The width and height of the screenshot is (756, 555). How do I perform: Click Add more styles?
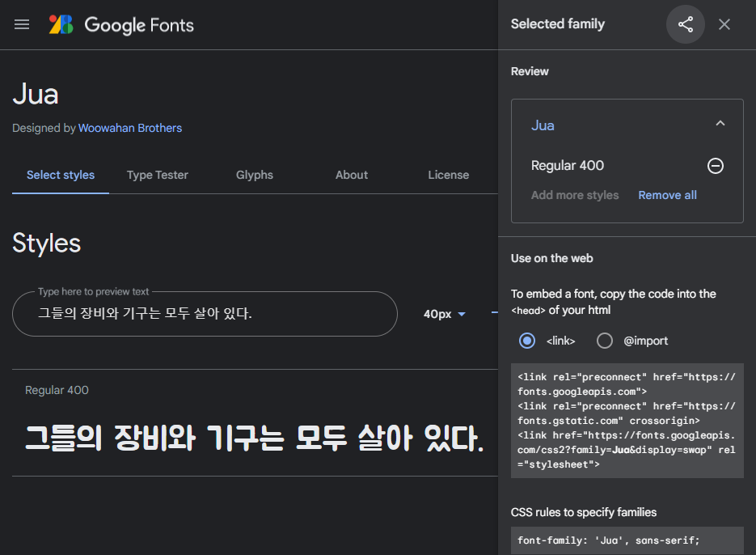[x=575, y=195]
